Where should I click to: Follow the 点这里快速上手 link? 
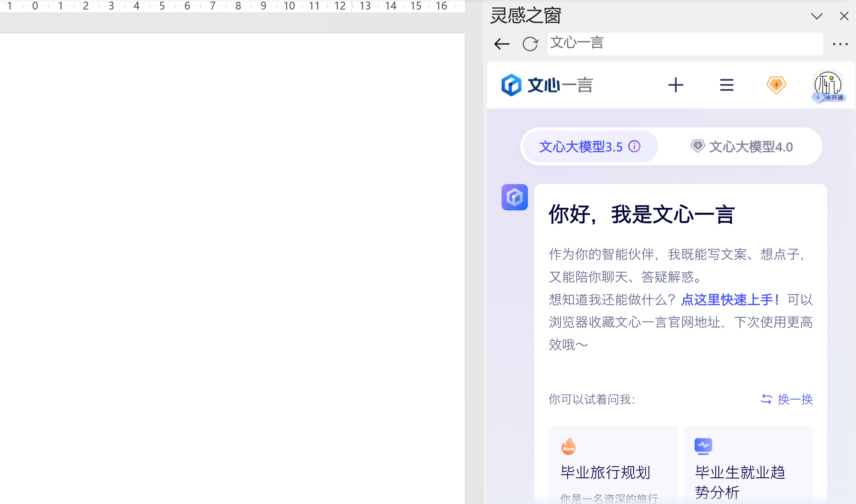coord(730,299)
